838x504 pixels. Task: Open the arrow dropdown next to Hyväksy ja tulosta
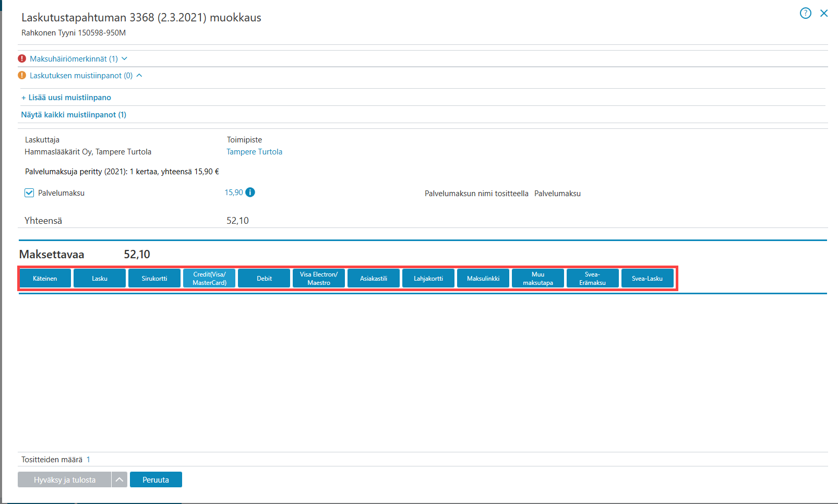coord(119,479)
